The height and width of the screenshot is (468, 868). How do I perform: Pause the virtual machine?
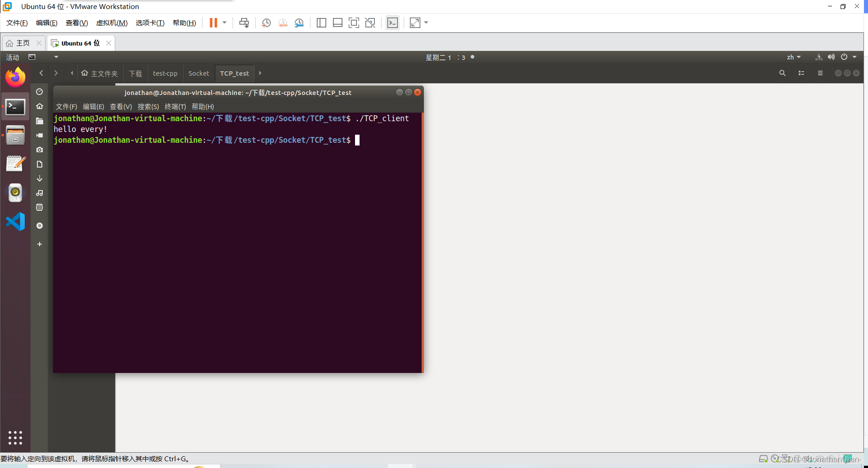coord(213,23)
